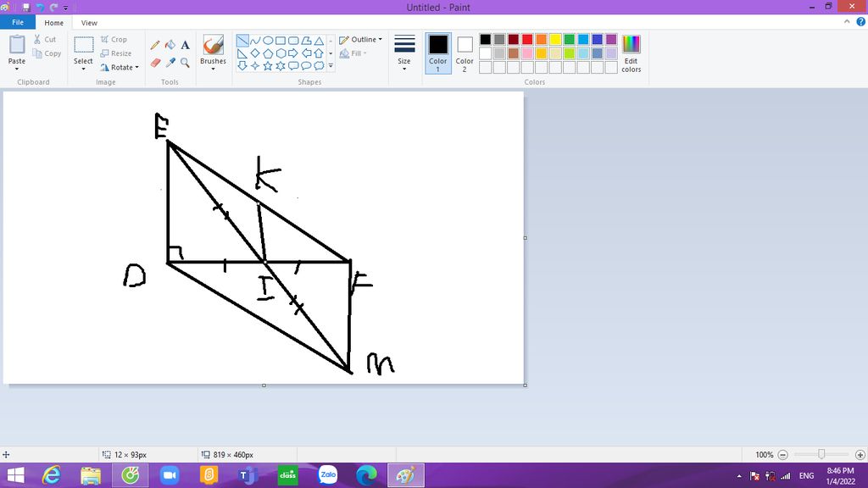The image size is (868, 488).
Task: Choose the Diamond shape
Action: (255, 53)
